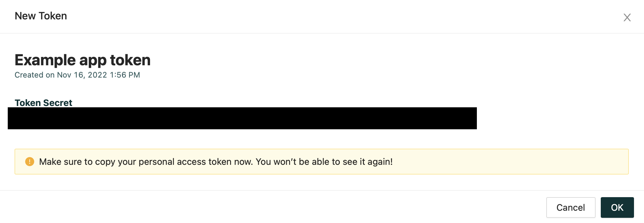Click the 1:56 PM creation time

pyautogui.click(x=125, y=75)
